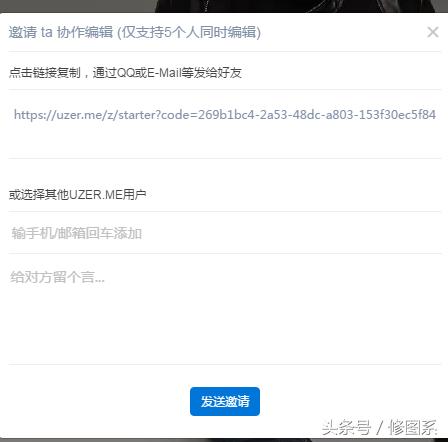Click the QQ word in instructions
Screen dimensions: 448x442
click(126, 73)
